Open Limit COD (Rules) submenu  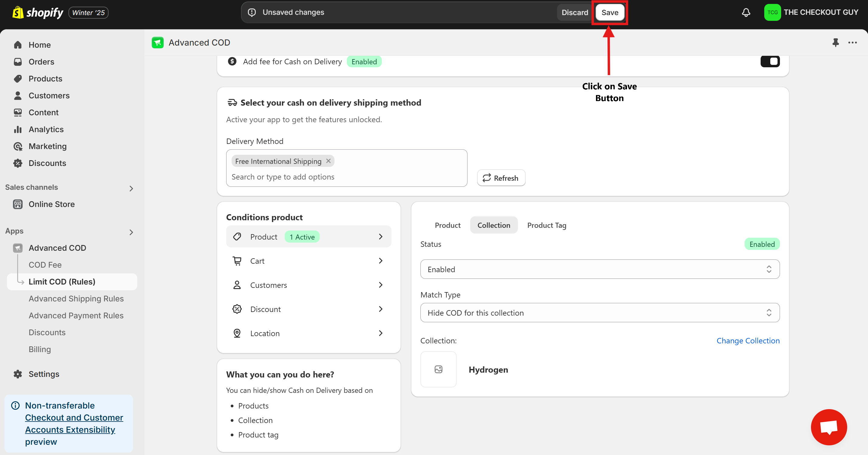[x=72, y=282]
